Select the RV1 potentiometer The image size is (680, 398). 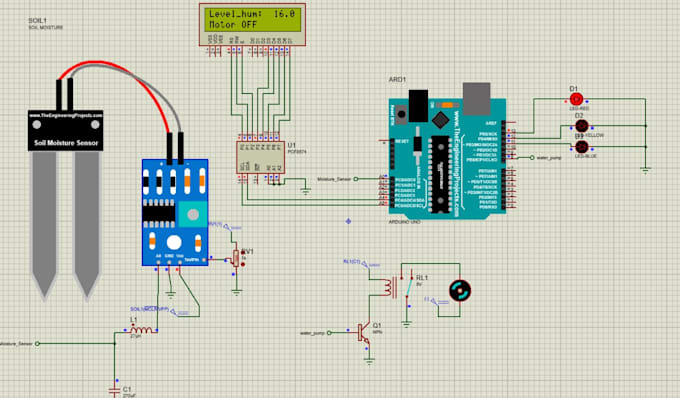point(236,259)
